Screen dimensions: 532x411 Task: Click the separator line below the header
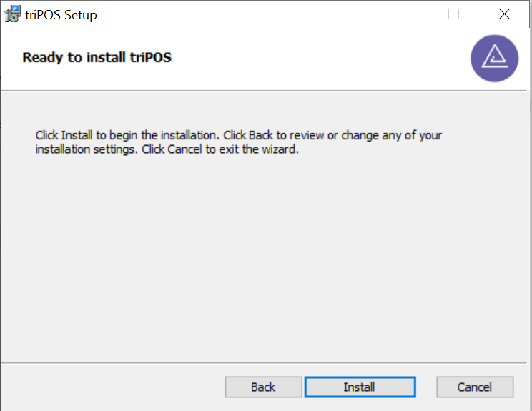(264, 91)
